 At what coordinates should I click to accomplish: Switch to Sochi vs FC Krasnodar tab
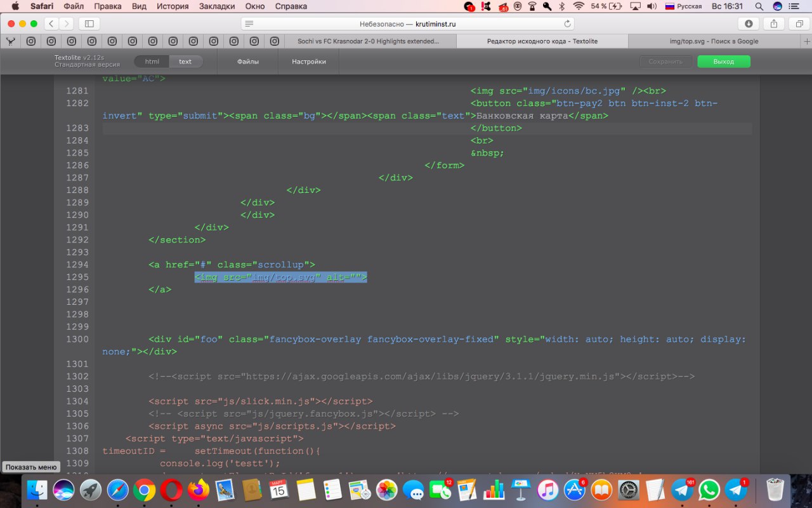(x=369, y=41)
